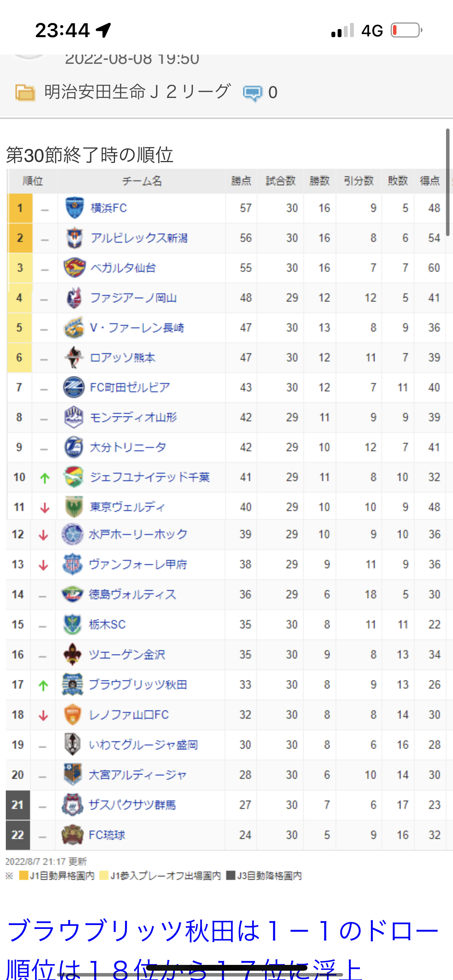
Task: Tap the Tokyo Verdy team crest
Action: click(x=74, y=507)
